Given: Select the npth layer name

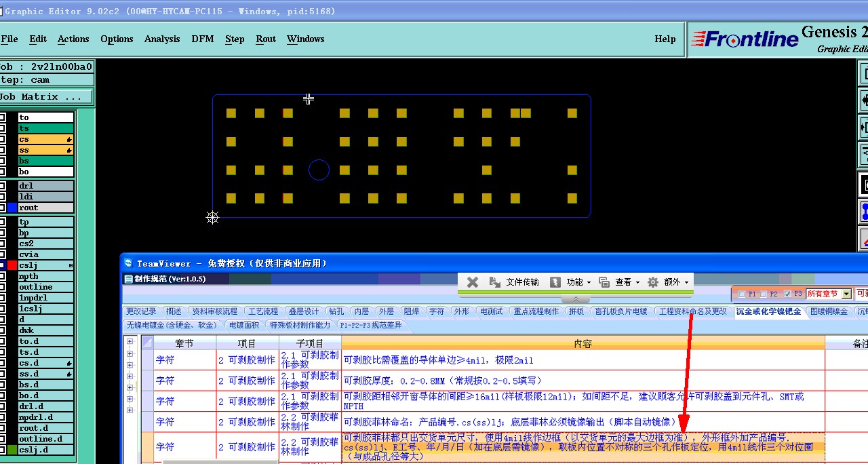Looking at the screenshot, I should (x=45, y=276).
